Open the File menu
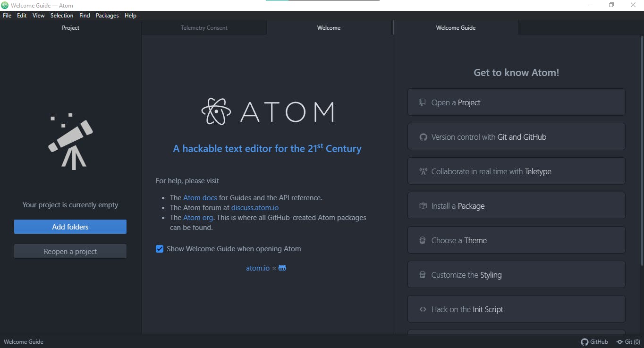 [7, 16]
